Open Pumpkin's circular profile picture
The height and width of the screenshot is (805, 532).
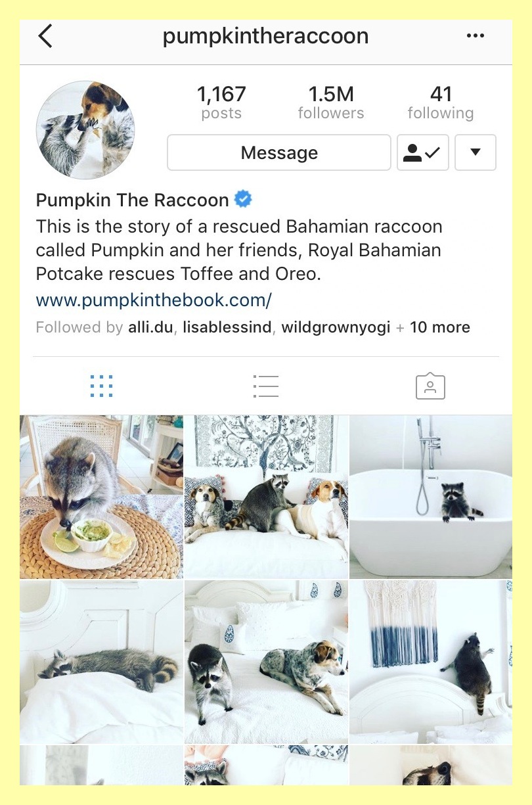85,130
